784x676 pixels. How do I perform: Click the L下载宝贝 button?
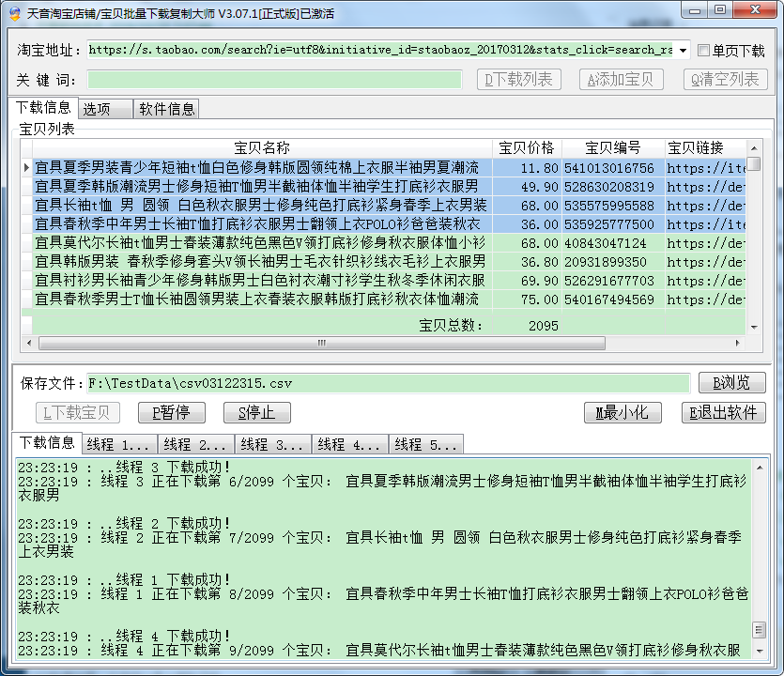click(x=78, y=413)
